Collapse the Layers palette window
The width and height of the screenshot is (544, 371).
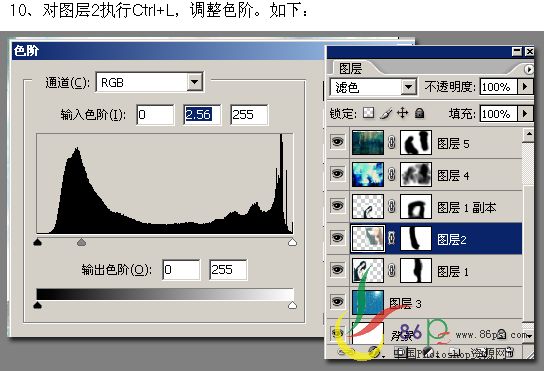[517, 51]
